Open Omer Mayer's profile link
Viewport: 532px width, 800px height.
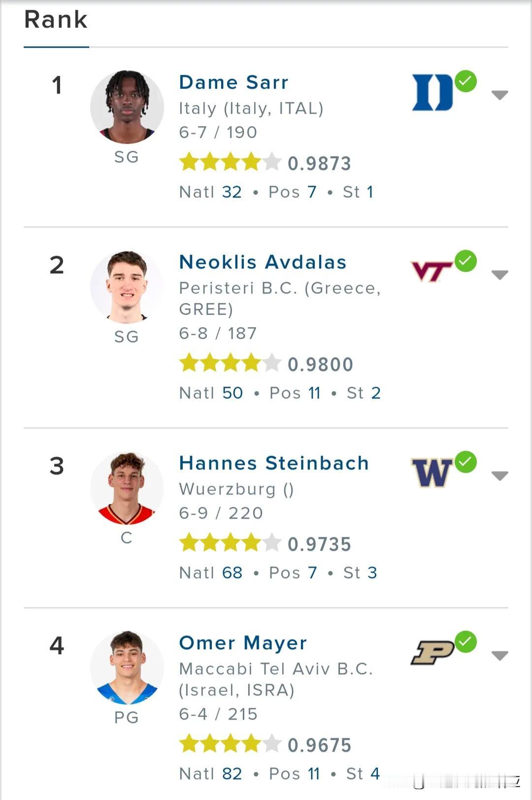243,643
